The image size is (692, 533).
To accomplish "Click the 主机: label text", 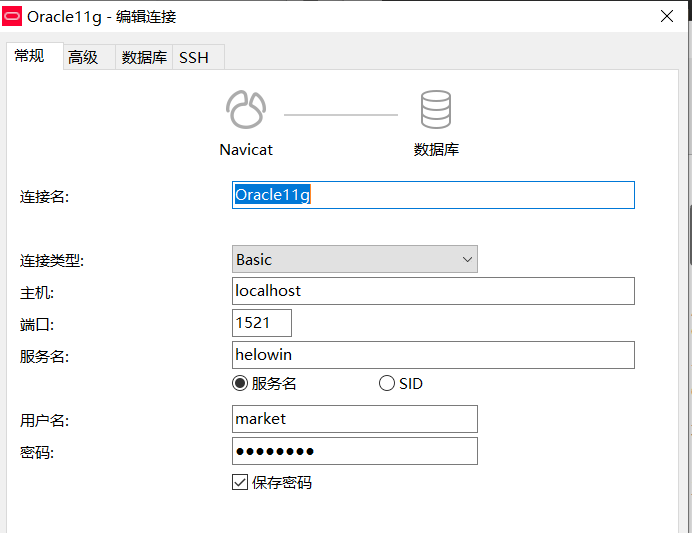I will 37,293.
